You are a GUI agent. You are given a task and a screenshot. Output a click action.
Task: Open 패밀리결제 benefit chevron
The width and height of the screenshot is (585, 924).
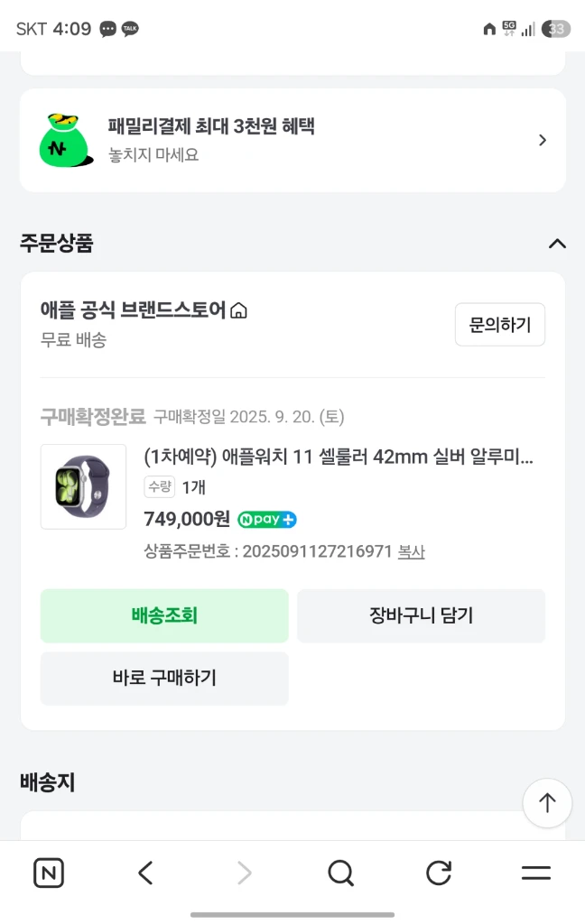coord(543,140)
